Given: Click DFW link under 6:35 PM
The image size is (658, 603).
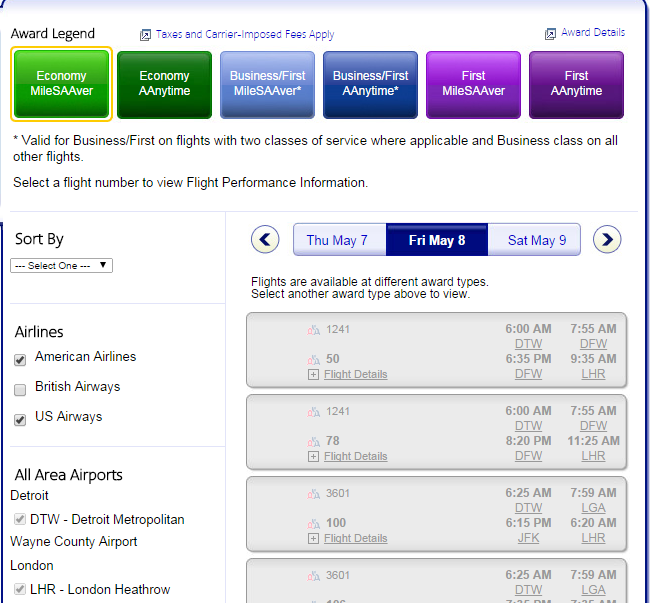Looking at the screenshot, I should [528, 374].
